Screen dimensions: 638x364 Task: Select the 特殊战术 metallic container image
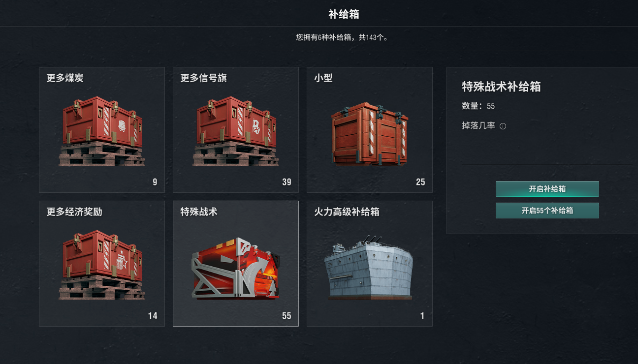pos(236,268)
